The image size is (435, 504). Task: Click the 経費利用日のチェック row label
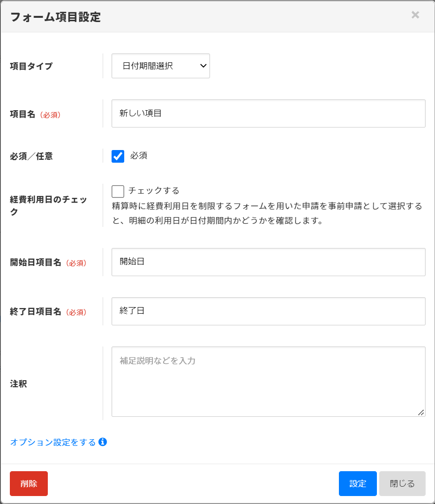[48, 206]
